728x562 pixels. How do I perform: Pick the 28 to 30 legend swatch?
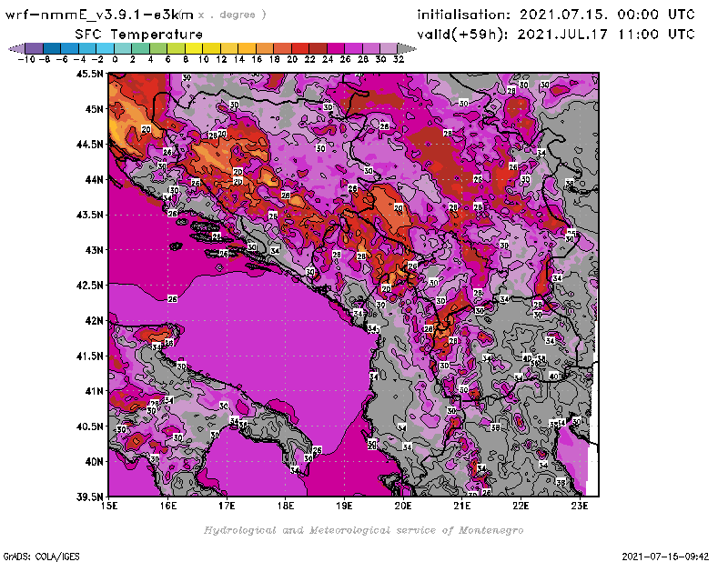[x=371, y=48]
